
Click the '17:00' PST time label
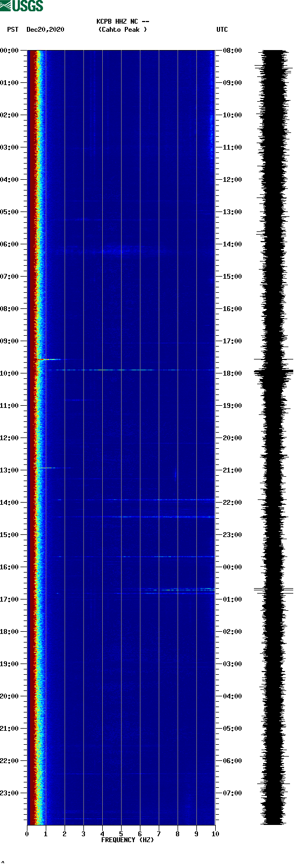pos(9,599)
